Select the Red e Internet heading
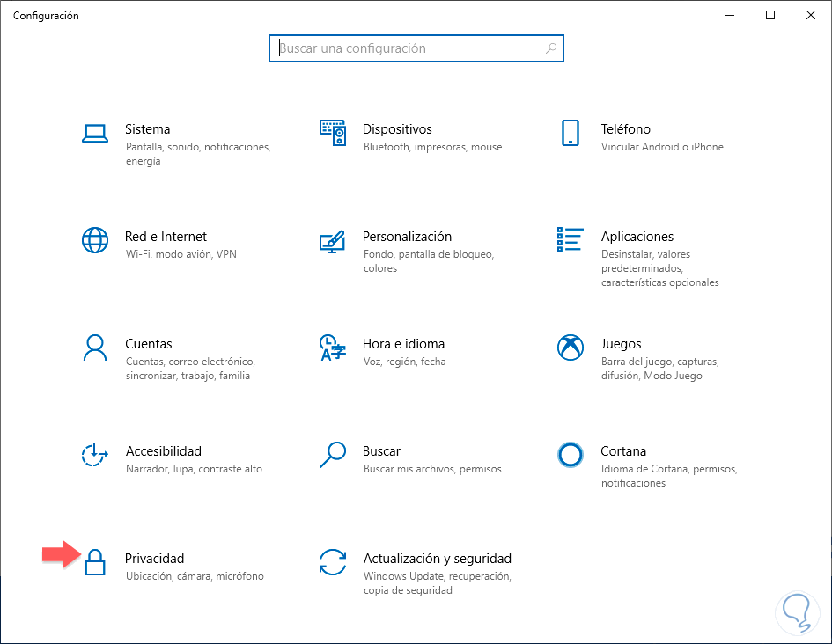Image resolution: width=832 pixels, height=644 pixels. (166, 237)
